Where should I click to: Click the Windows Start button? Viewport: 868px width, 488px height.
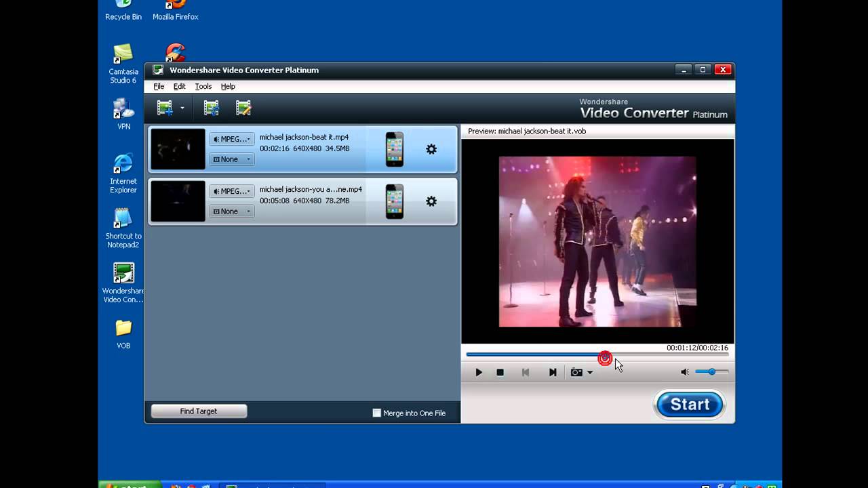click(x=130, y=485)
